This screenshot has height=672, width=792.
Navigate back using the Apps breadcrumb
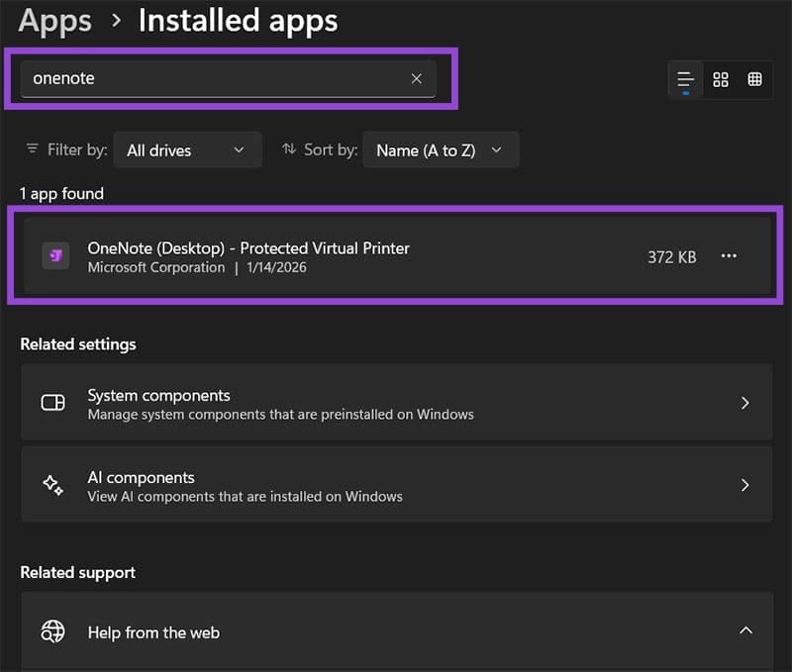point(54,20)
